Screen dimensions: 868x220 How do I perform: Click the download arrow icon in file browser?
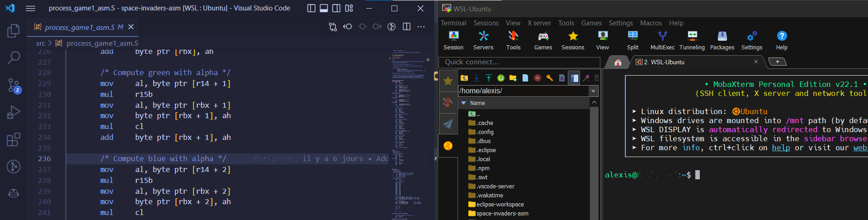[476, 78]
